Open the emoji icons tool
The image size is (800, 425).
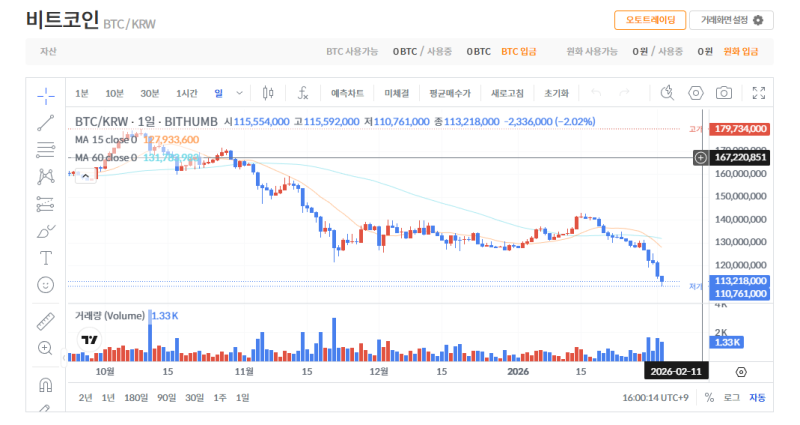tap(45, 285)
